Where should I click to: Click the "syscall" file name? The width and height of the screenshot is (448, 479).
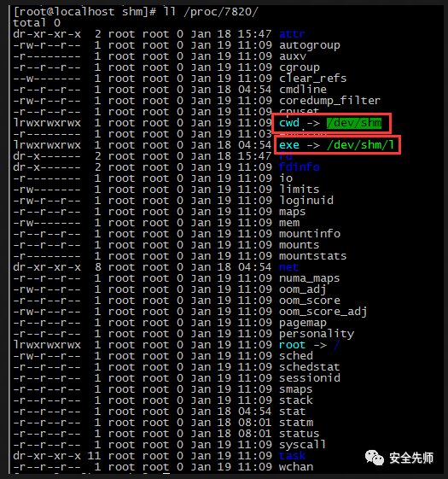pos(302,445)
